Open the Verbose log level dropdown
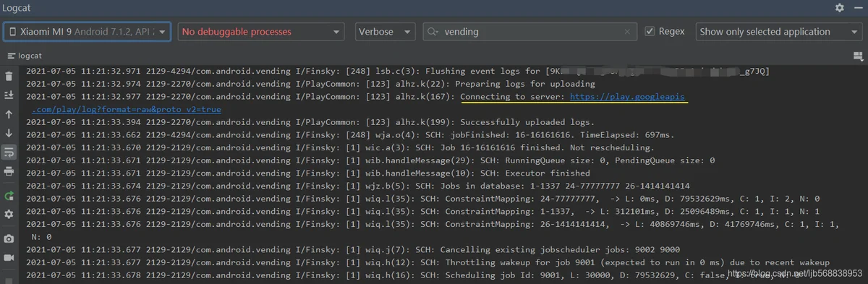 click(x=386, y=32)
